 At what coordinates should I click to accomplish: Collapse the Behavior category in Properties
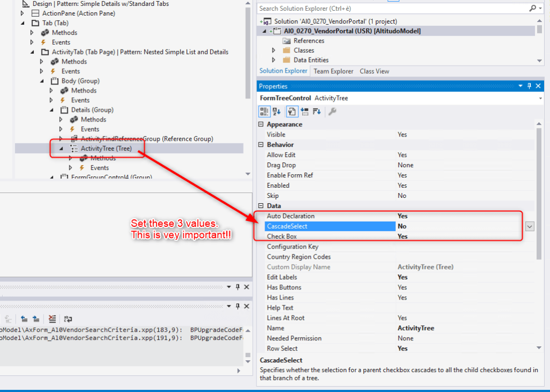(261, 145)
